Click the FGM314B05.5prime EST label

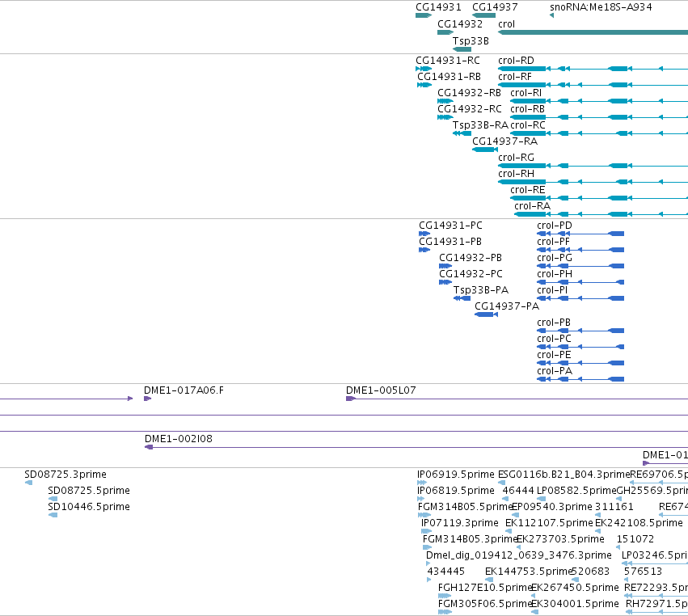pyautogui.click(x=465, y=507)
